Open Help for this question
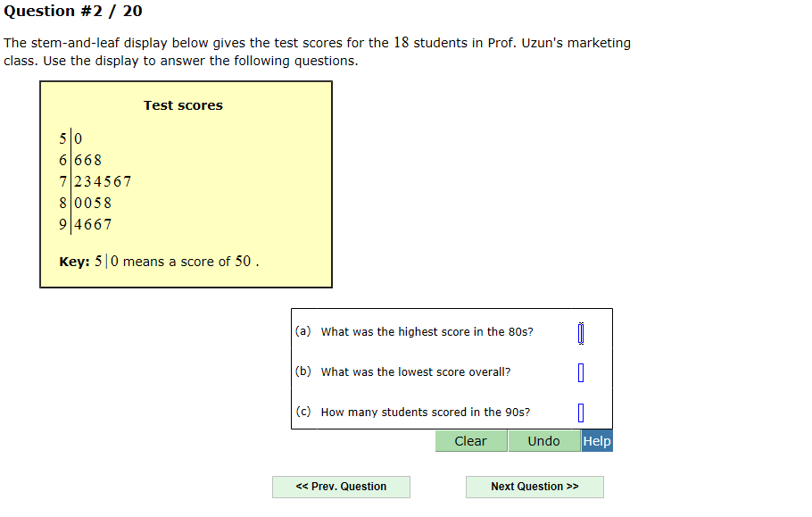Viewport: 812px width, 517px height. tap(597, 440)
